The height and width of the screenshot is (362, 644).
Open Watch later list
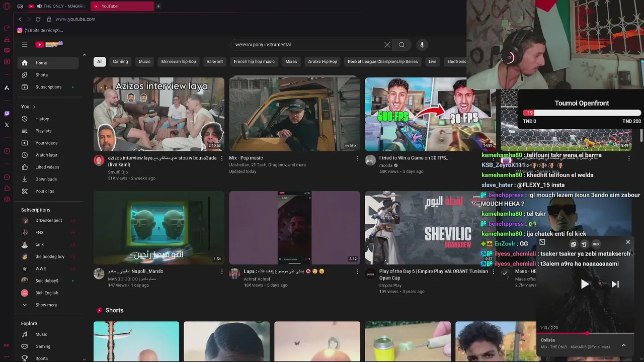(48, 155)
